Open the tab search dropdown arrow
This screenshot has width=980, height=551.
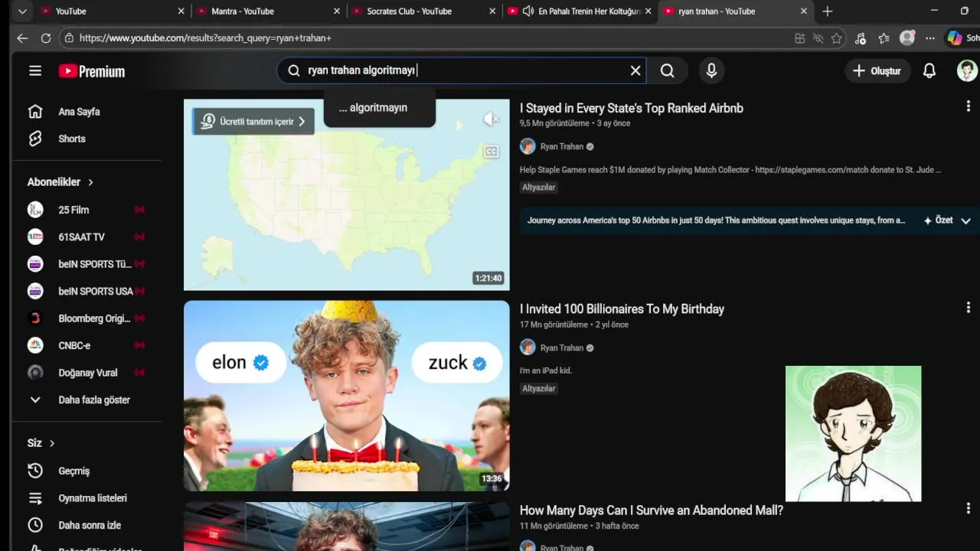(22, 11)
